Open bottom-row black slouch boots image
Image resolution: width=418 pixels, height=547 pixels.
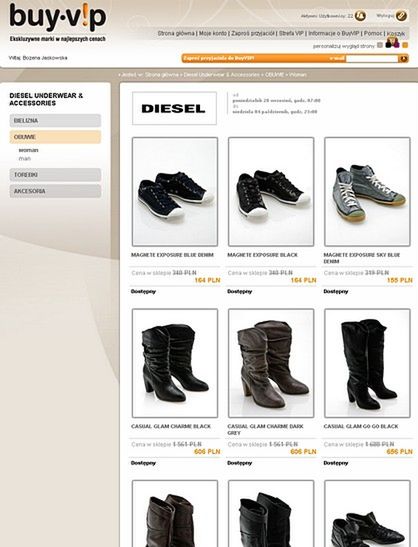point(271,514)
